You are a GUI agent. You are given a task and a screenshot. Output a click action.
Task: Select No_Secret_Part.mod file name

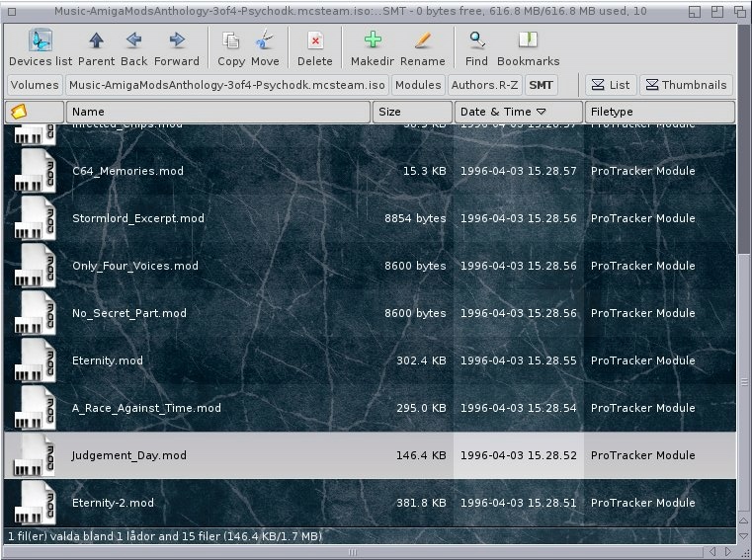click(129, 313)
